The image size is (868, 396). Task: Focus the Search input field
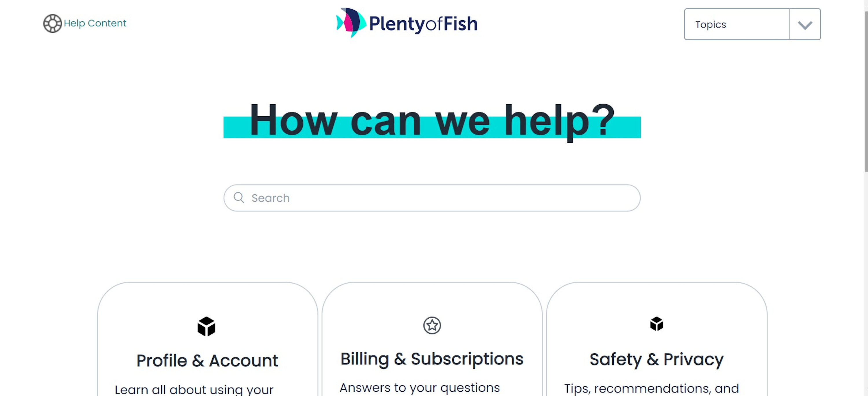tap(438, 198)
